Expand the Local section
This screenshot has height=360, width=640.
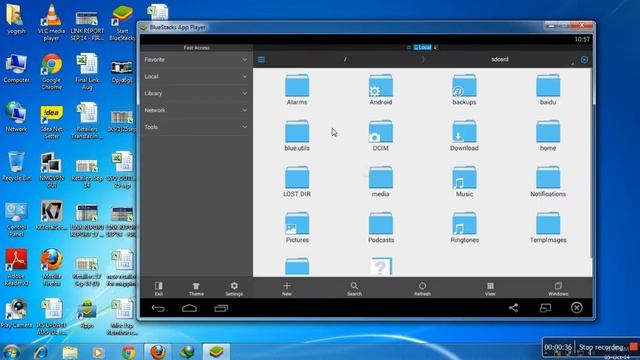(196, 76)
